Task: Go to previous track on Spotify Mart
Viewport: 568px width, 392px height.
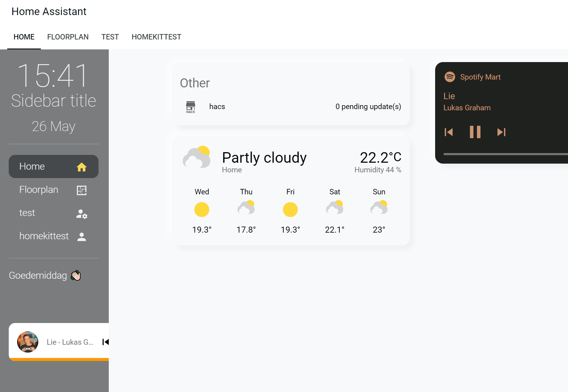Action: (x=449, y=132)
